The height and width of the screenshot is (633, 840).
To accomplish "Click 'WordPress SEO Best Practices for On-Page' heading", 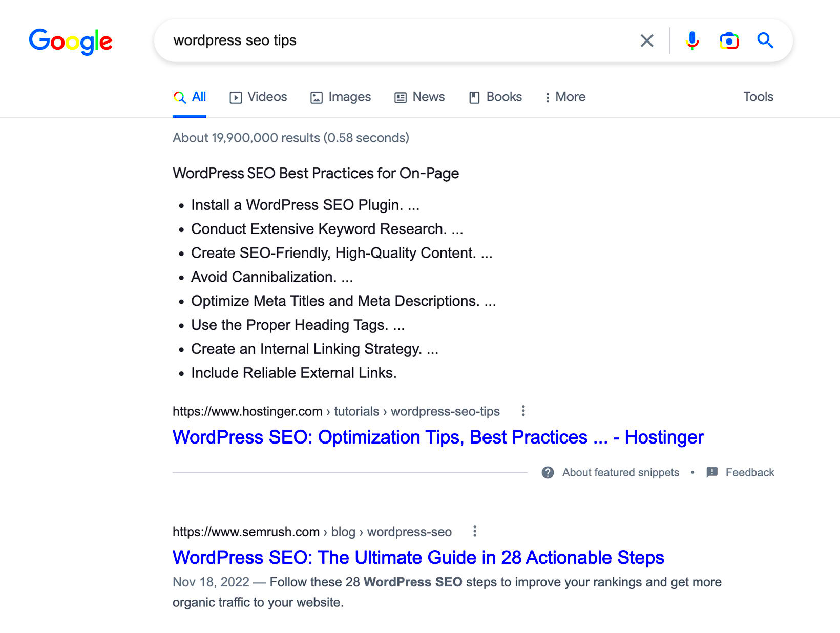I will (316, 173).
